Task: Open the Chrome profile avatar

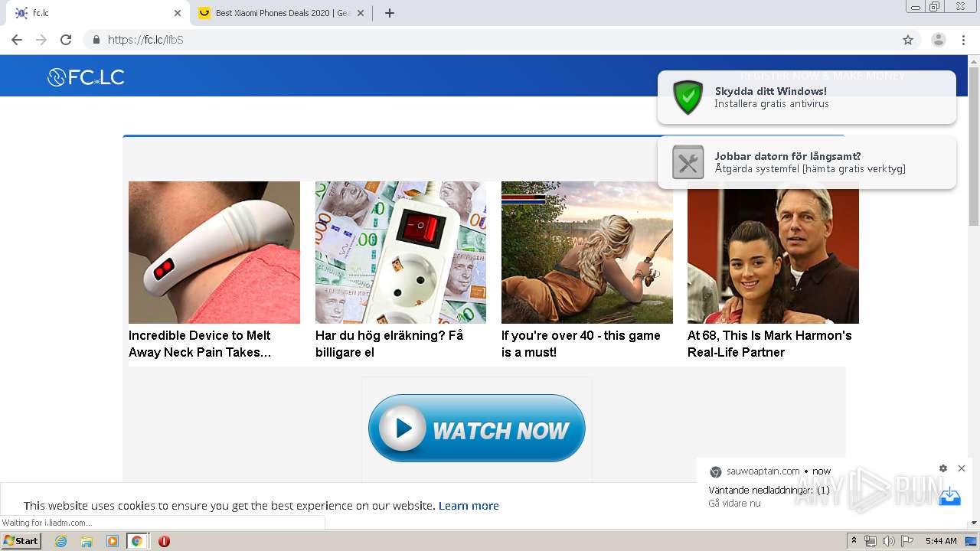Action: (x=939, y=40)
